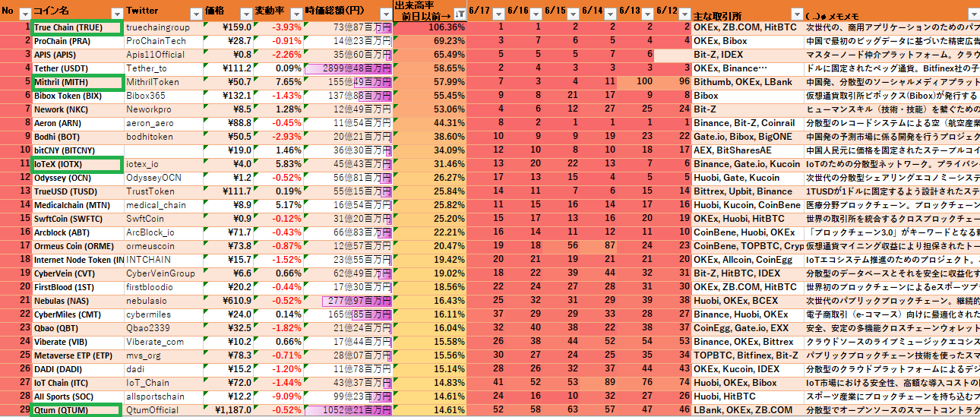Click the 6/12 date column header
980x417 pixels.
pyautogui.click(x=667, y=11)
